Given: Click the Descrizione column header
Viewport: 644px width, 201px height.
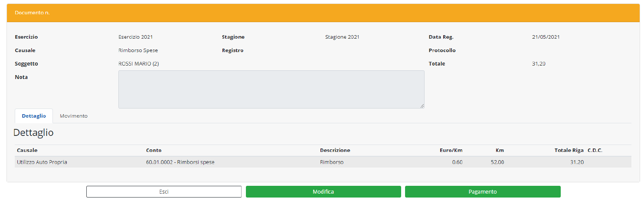Looking at the screenshot, I should click(x=335, y=150).
